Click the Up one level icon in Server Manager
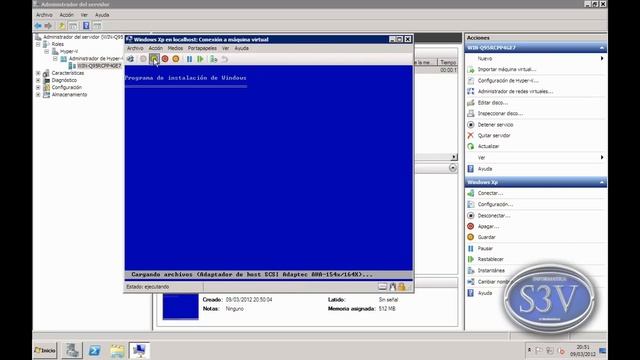Image resolution: width=640 pixels, height=360 pixels. 61,26
